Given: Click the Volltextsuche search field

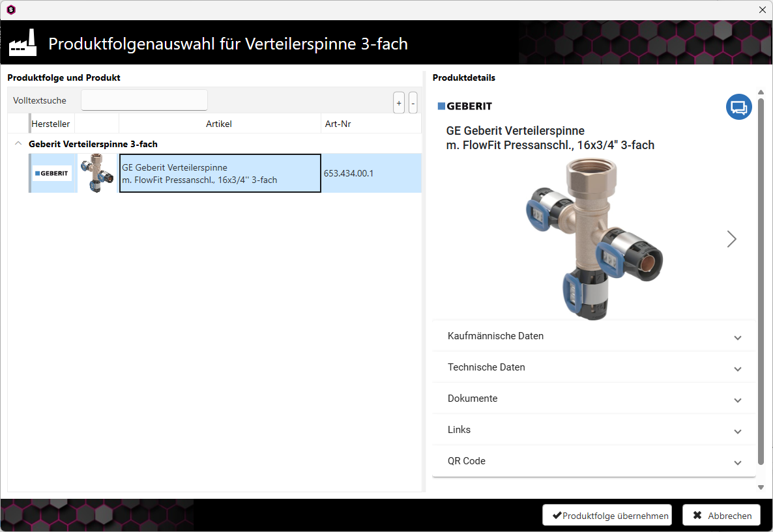Looking at the screenshot, I should [145, 100].
